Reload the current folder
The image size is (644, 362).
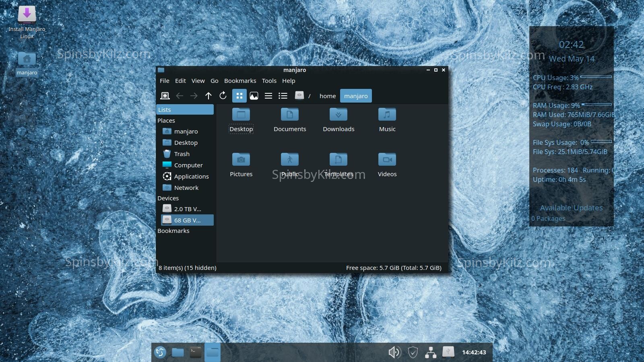(x=223, y=96)
